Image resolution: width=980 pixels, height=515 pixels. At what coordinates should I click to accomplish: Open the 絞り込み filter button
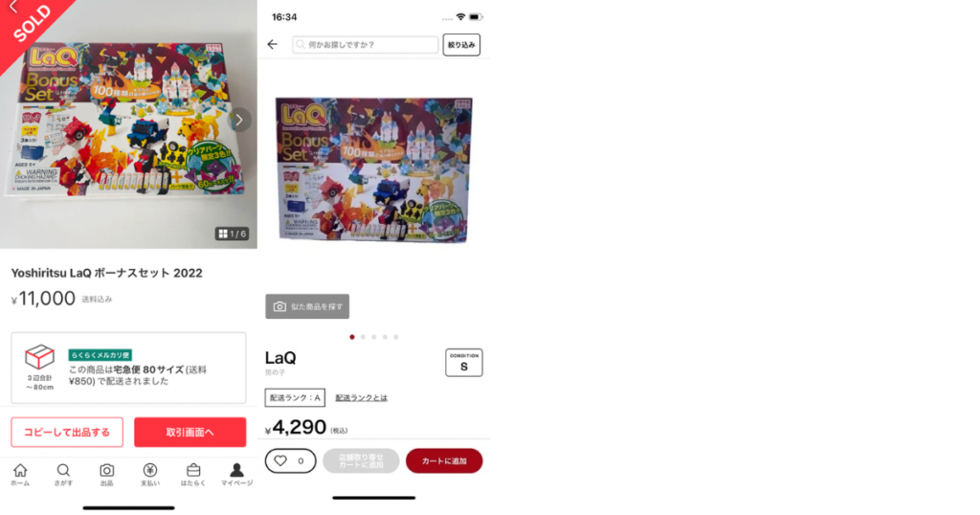461,45
